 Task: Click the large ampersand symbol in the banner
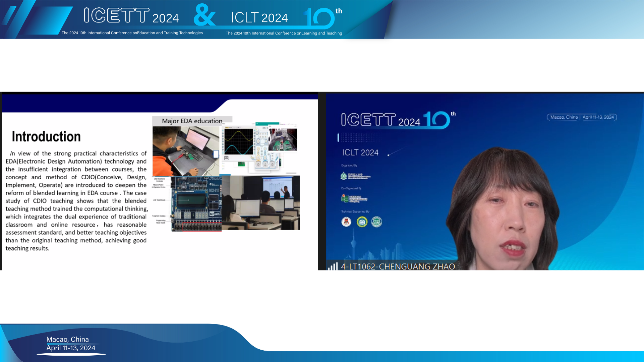(204, 15)
